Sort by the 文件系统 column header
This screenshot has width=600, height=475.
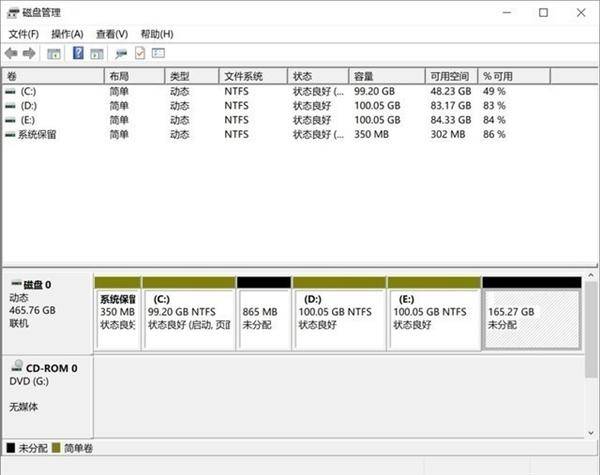(x=253, y=76)
